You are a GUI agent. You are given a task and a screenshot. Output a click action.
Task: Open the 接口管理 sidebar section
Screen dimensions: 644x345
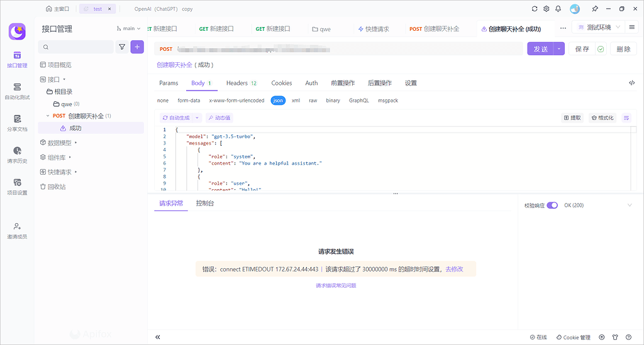tap(17, 60)
